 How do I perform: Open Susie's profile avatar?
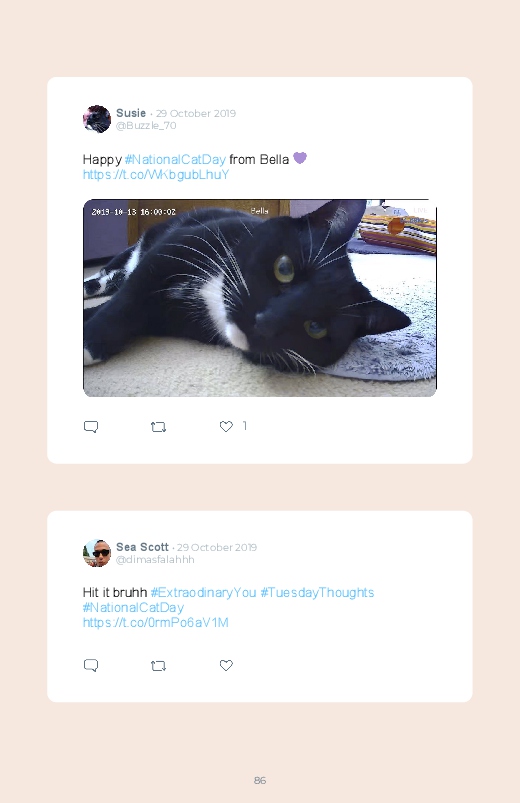click(x=97, y=119)
